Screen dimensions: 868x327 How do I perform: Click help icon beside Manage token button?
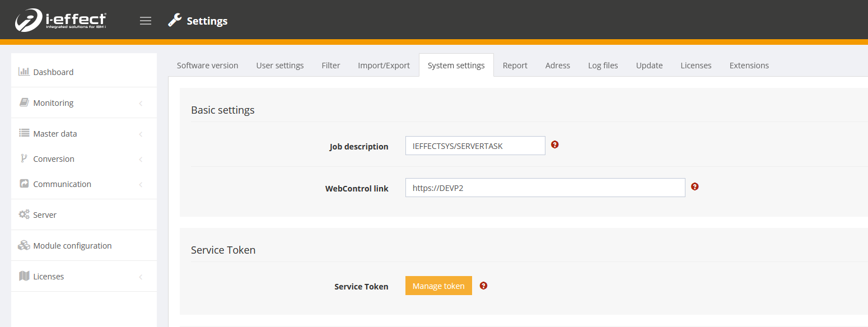click(484, 286)
